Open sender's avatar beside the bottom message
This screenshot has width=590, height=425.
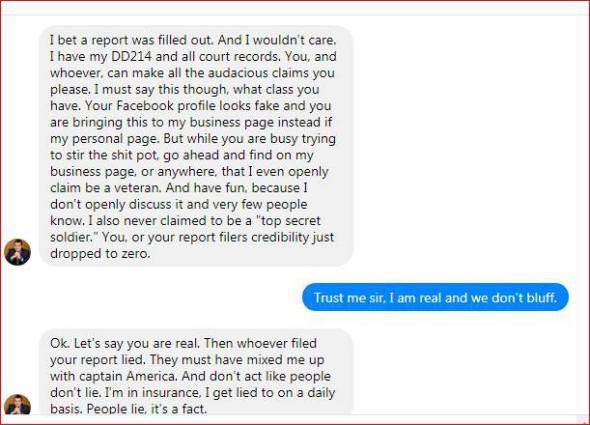tap(17, 404)
